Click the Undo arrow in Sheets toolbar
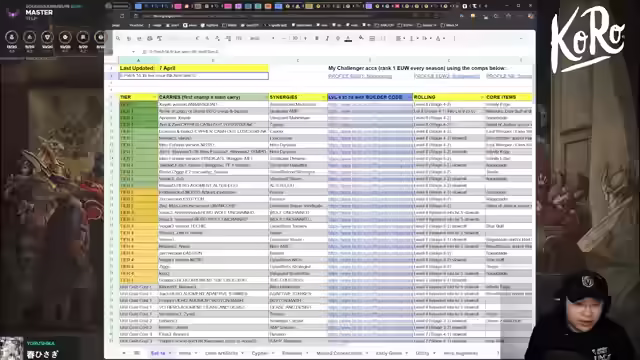Image resolution: width=640 pixels, height=360 pixels. [x=129, y=38]
